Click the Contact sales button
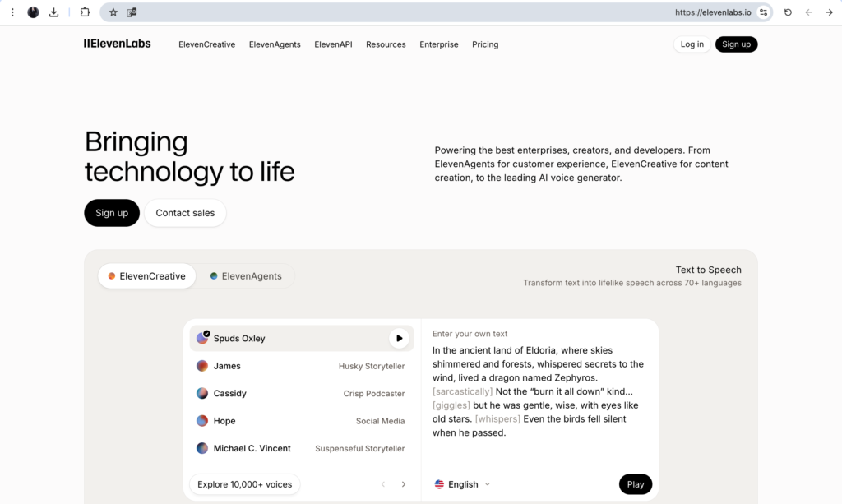Image resolution: width=842 pixels, height=504 pixels. 185,213
